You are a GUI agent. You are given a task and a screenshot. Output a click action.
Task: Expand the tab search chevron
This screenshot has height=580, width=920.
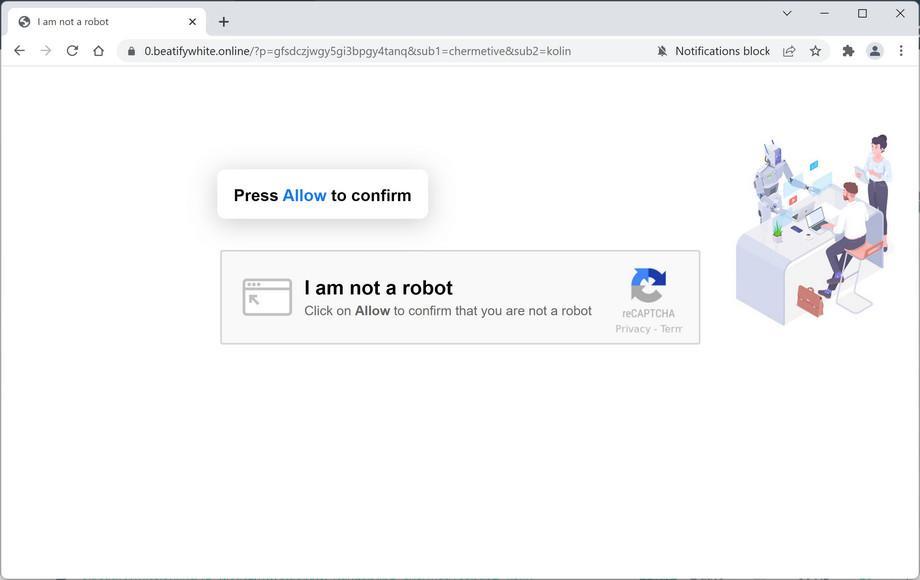(x=787, y=13)
